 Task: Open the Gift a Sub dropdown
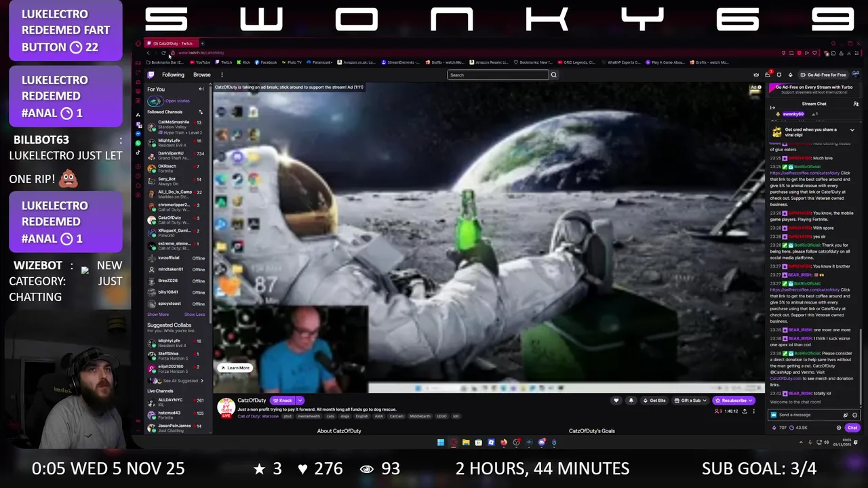coord(690,401)
